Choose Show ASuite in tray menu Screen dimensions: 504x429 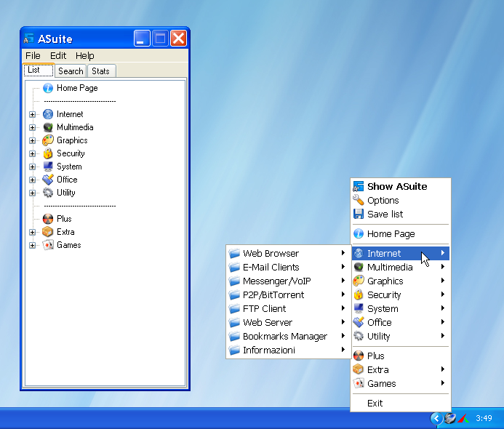[401, 186]
